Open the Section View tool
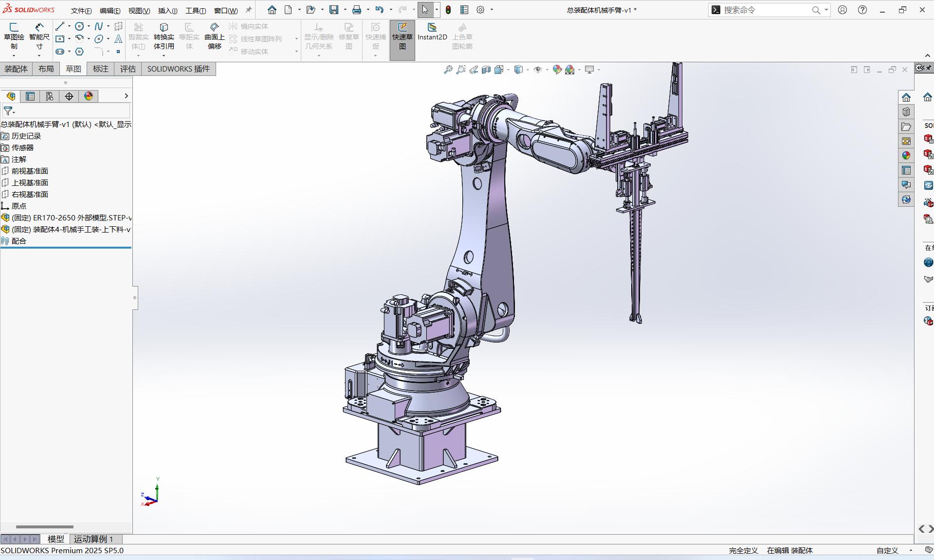 coord(486,70)
